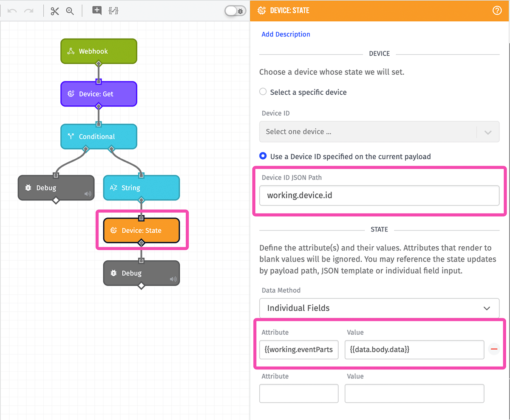510x420 pixels.
Task: Click speaker icon on bottom Debug node
Action: [x=173, y=279]
